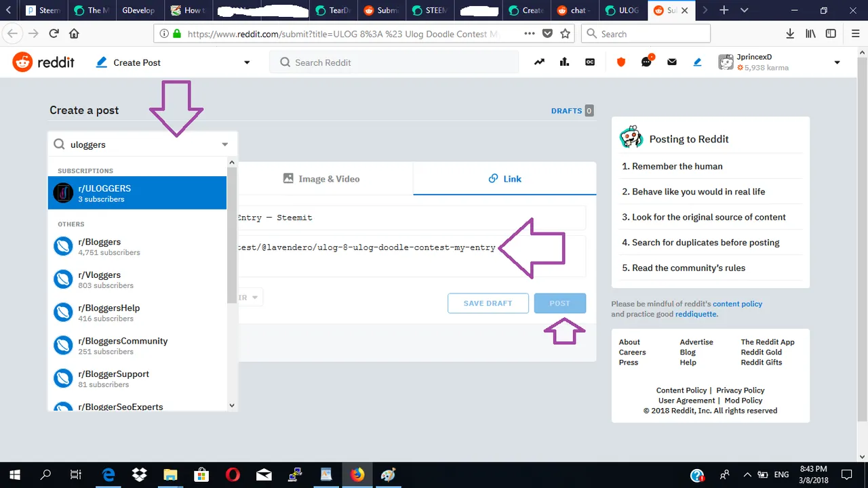Screen dimensions: 868x488
Task: Switch to the ULOG browser tab
Action: (623, 10)
